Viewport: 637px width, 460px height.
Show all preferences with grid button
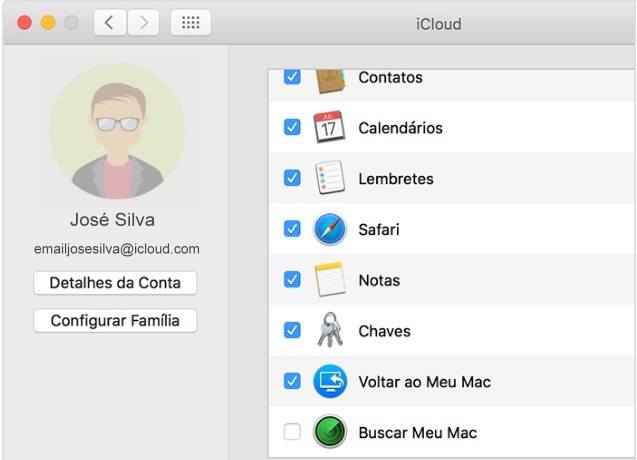(190, 22)
